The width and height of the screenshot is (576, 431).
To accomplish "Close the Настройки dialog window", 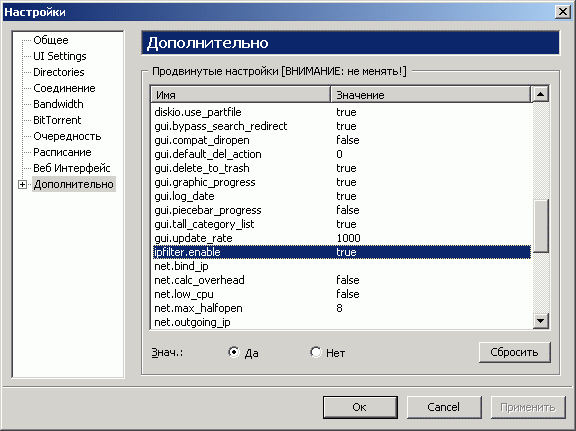I will point(562,12).
